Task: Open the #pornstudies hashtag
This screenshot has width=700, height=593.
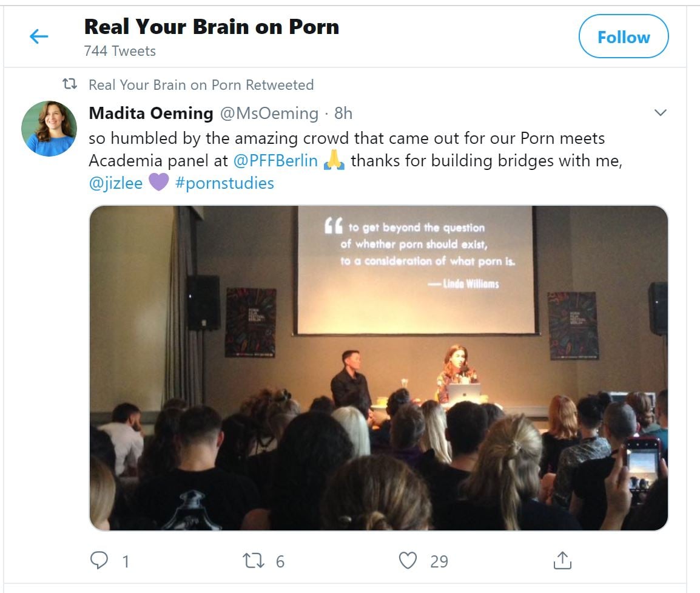Action: 224,183
